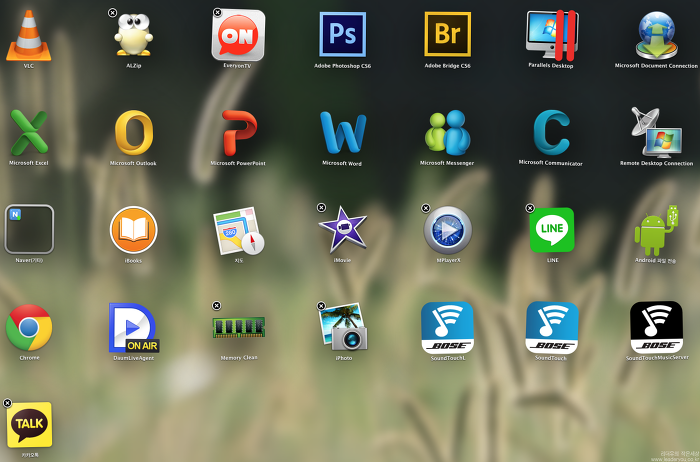This screenshot has height=462, width=700.
Task: Open Remote Desktop Connection
Action: click(x=656, y=133)
